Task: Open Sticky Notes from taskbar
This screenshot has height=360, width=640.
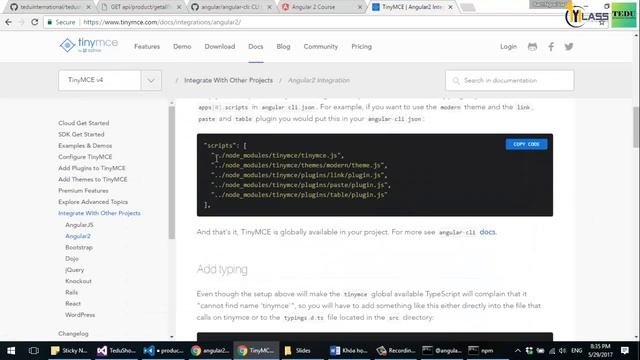Action: 70,351
